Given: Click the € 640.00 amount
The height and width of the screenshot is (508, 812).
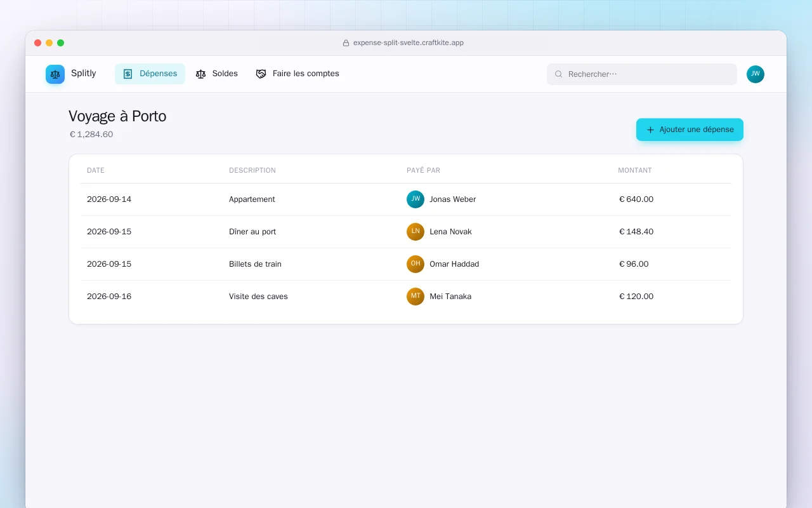Looking at the screenshot, I should [636, 199].
